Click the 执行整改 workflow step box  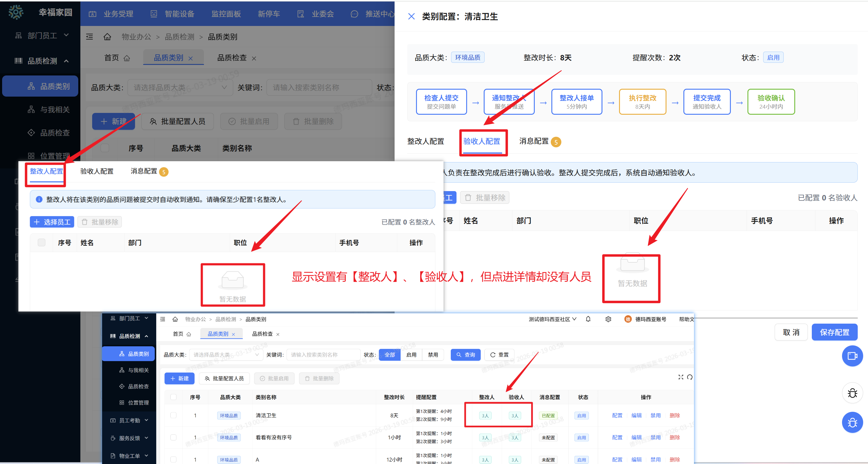(x=642, y=102)
